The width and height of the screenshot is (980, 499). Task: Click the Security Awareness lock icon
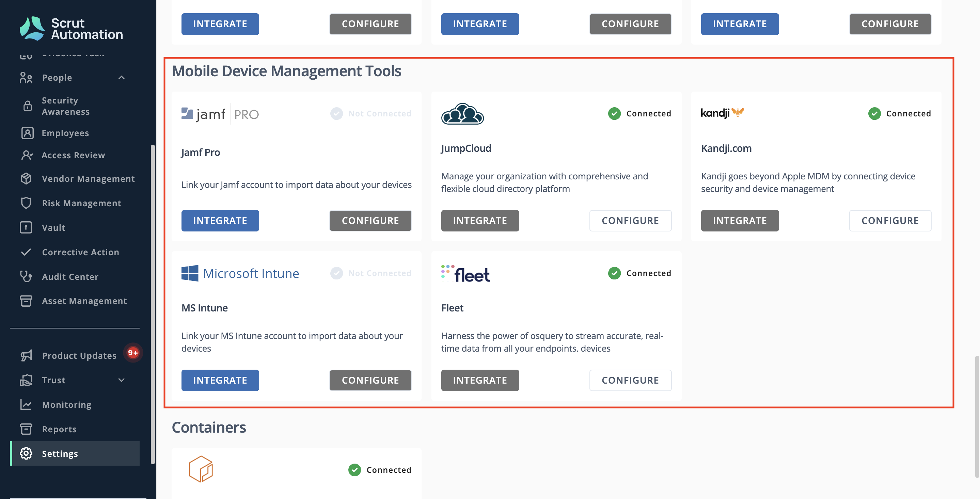(x=27, y=106)
